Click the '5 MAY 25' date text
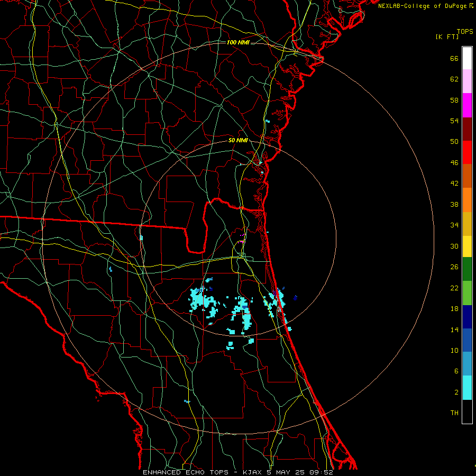Image resolution: width=476 pixels, height=476 pixels. pos(286,472)
